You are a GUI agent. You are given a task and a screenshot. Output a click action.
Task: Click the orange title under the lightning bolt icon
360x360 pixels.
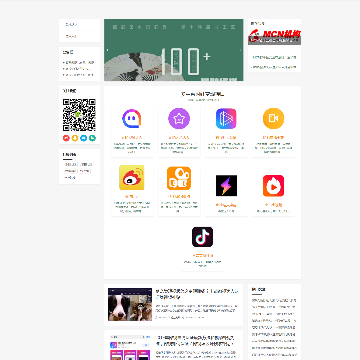pyautogui.click(x=226, y=205)
